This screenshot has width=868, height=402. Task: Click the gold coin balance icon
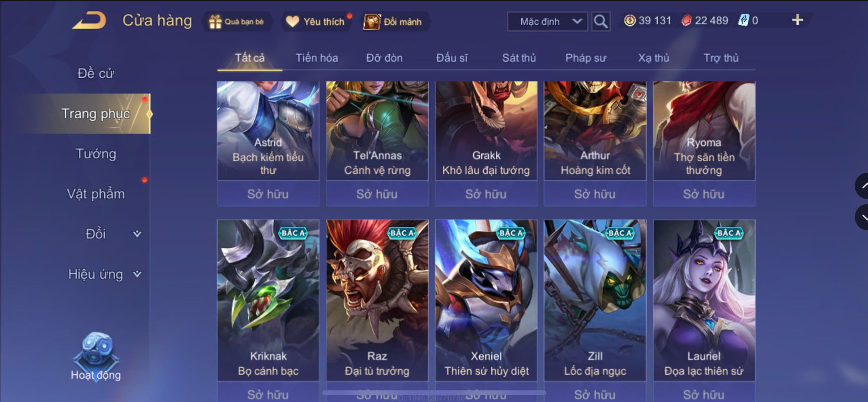click(x=629, y=21)
